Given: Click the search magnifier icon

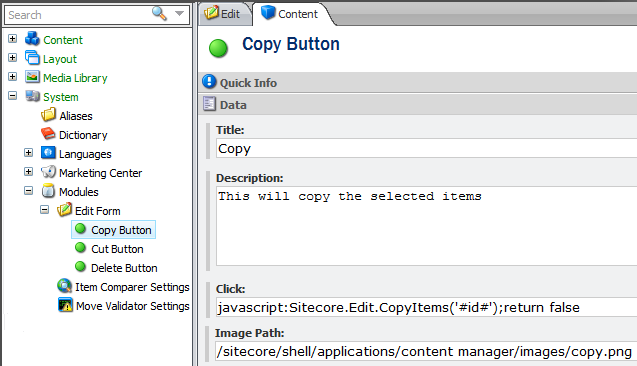Looking at the screenshot, I should (x=159, y=13).
